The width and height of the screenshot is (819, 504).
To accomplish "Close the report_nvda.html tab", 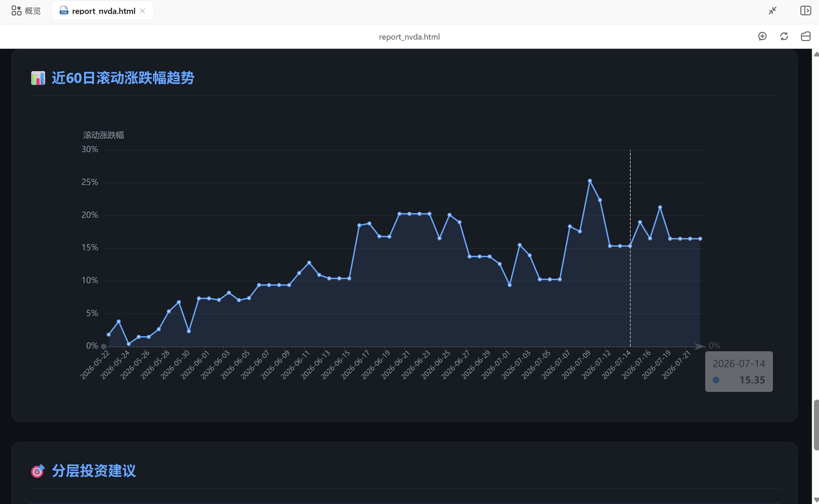I will click(143, 11).
